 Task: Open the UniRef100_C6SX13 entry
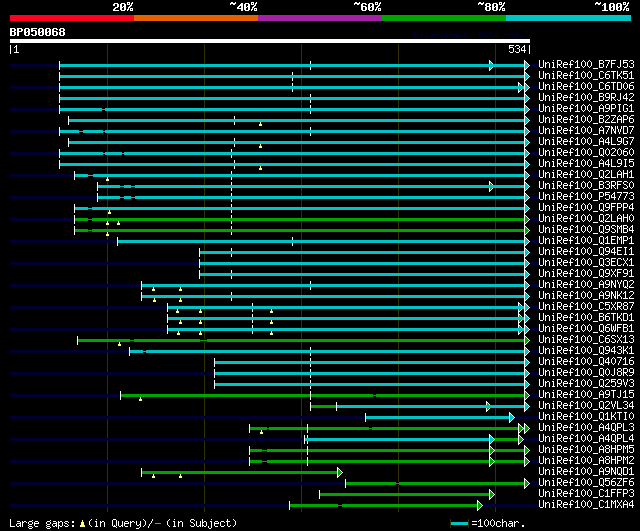point(586,340)
